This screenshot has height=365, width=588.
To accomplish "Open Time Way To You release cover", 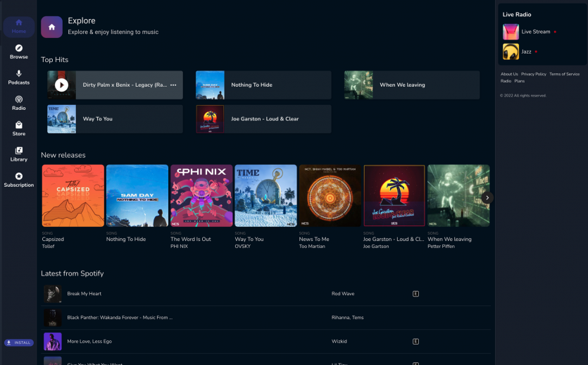I will tap(266, 195).
